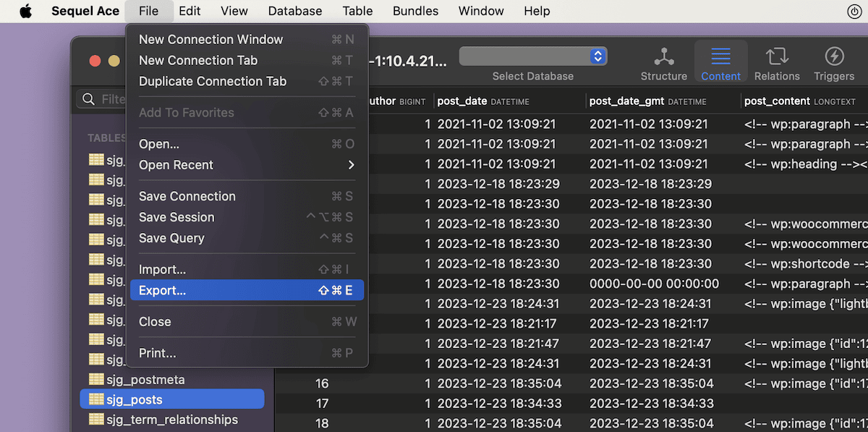This screenshot has width=868, height=432.
Task: Open the menu bar status icon at right
Action: click(854, 11)
